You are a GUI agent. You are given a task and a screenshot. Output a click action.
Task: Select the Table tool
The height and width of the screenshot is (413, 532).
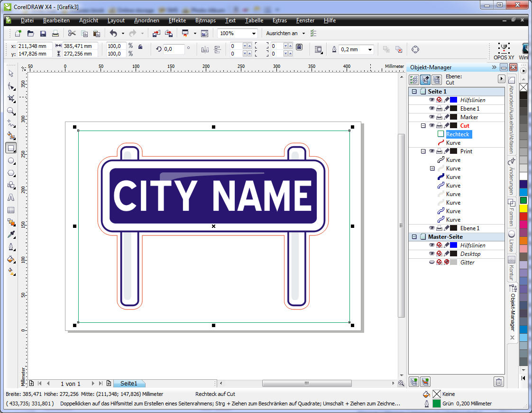(x=11, y=210)
